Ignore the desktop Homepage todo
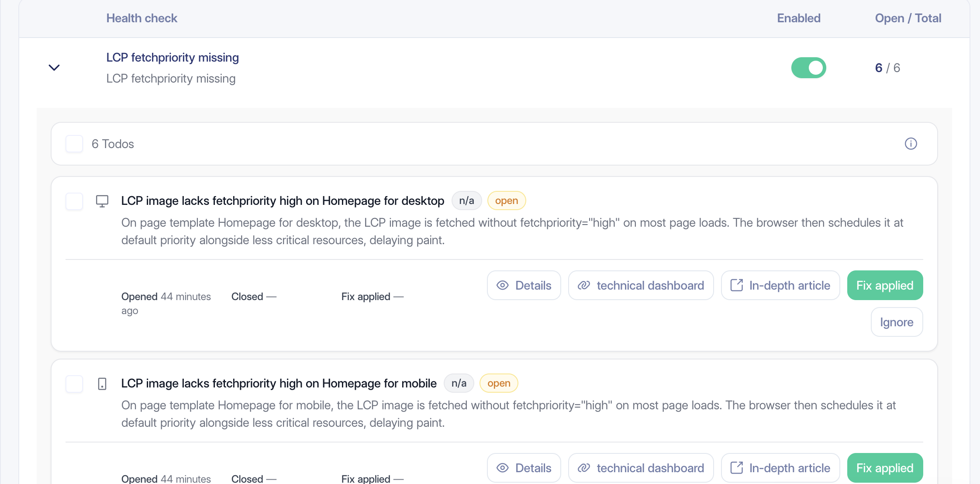The image size is (980, 484). 897,322
